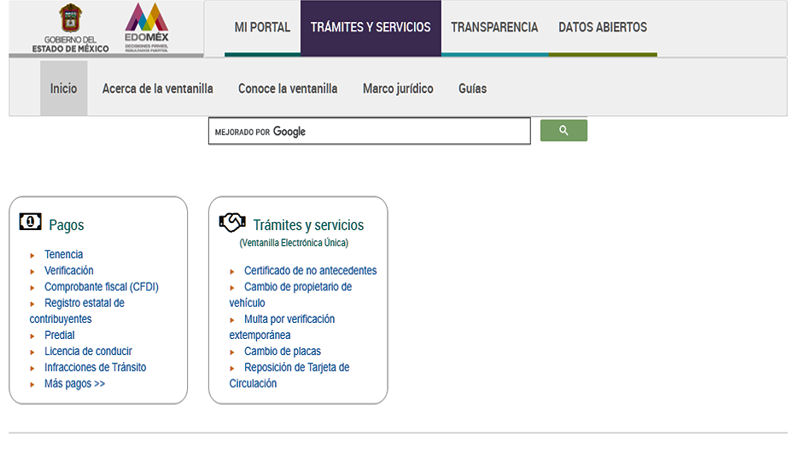Select the TRÁMITES Y SERVICIOS tab
The height and width of the screenshot is (450, 800).
[x=370, y=27]
